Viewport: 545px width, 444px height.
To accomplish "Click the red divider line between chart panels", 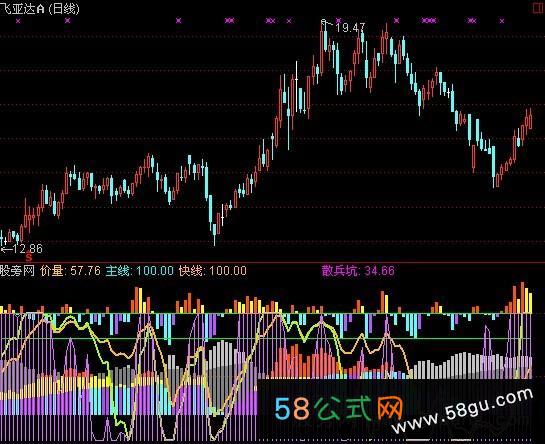I will point(272,263).
